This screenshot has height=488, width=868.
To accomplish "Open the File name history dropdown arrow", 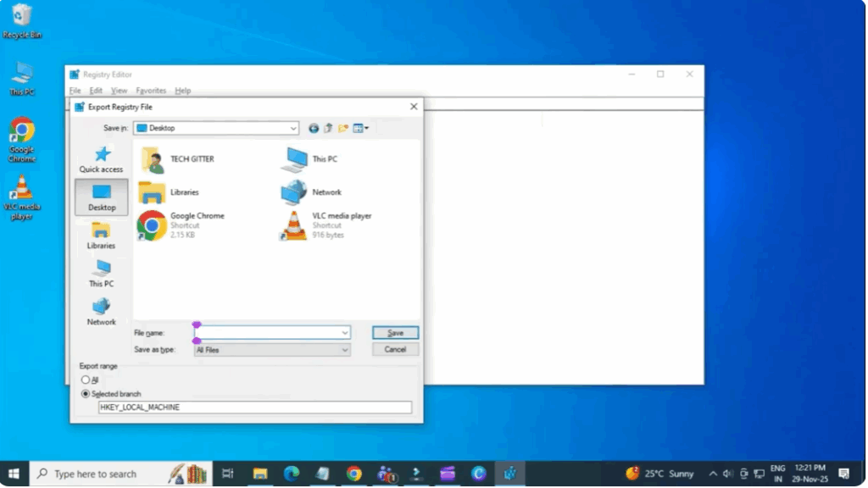I will tap(344, 333).
